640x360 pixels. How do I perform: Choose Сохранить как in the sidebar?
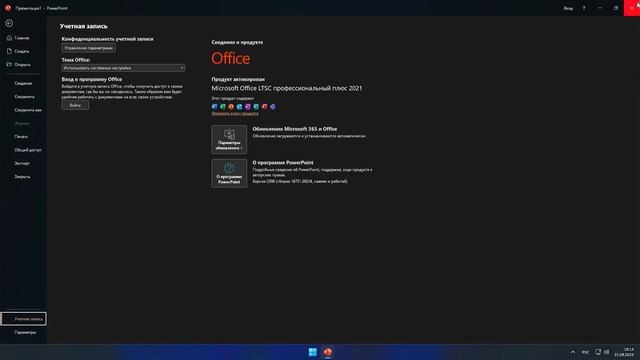pyautogui.click(x=28, y=110)
